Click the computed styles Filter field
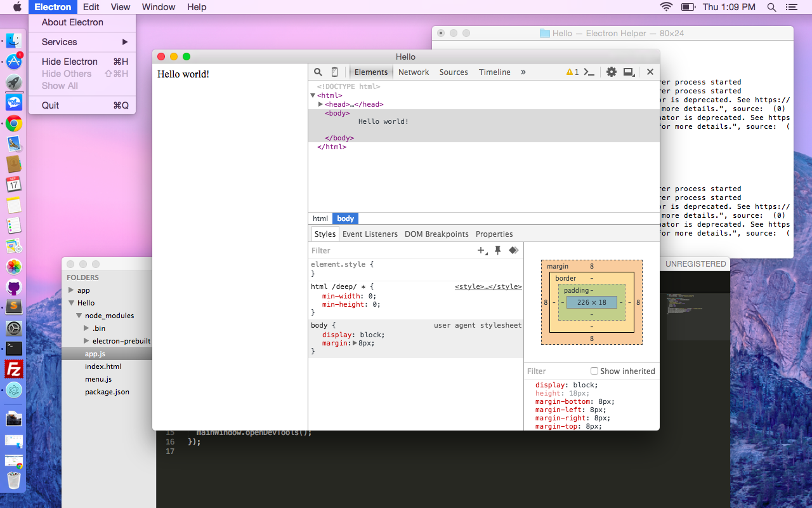The image size is (812, 508). tap(556, 371)
